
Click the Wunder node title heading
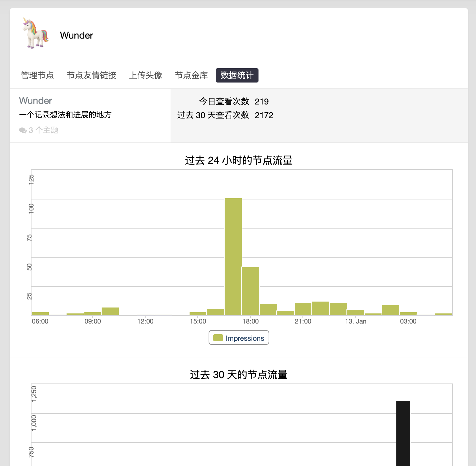coord(76,35)
